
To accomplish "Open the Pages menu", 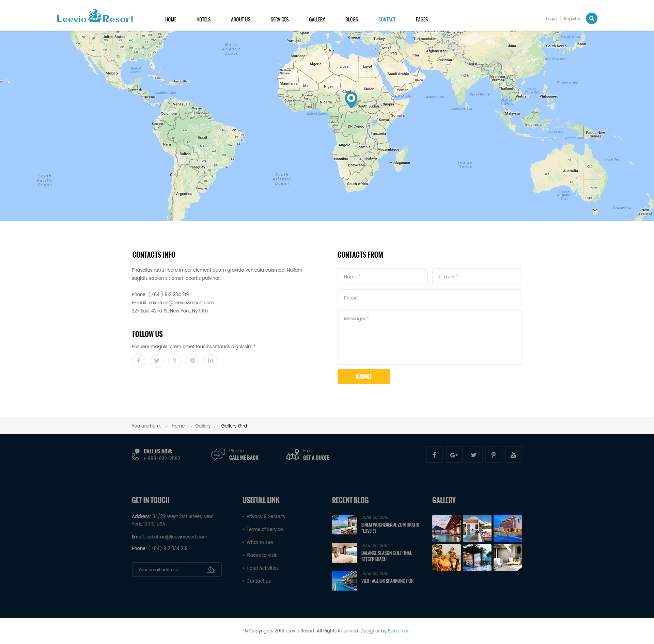I will [422, 20].
